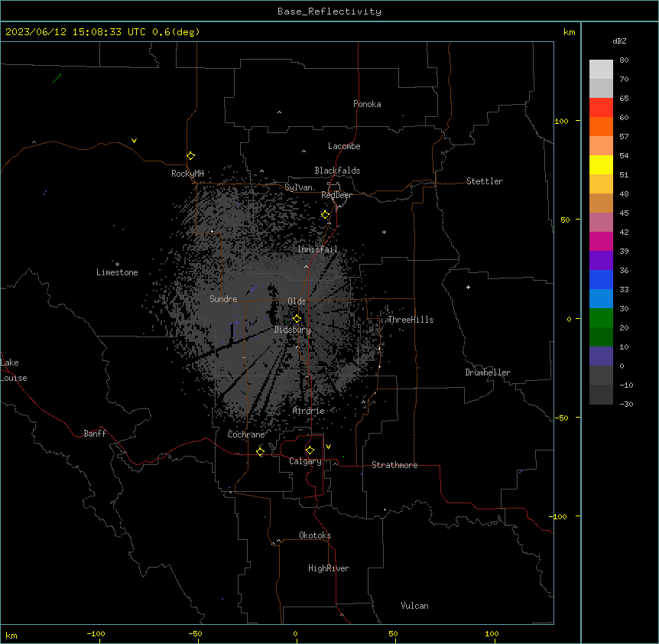Click the Okotoks label
659x644 pixels.
tap(315, 535)
